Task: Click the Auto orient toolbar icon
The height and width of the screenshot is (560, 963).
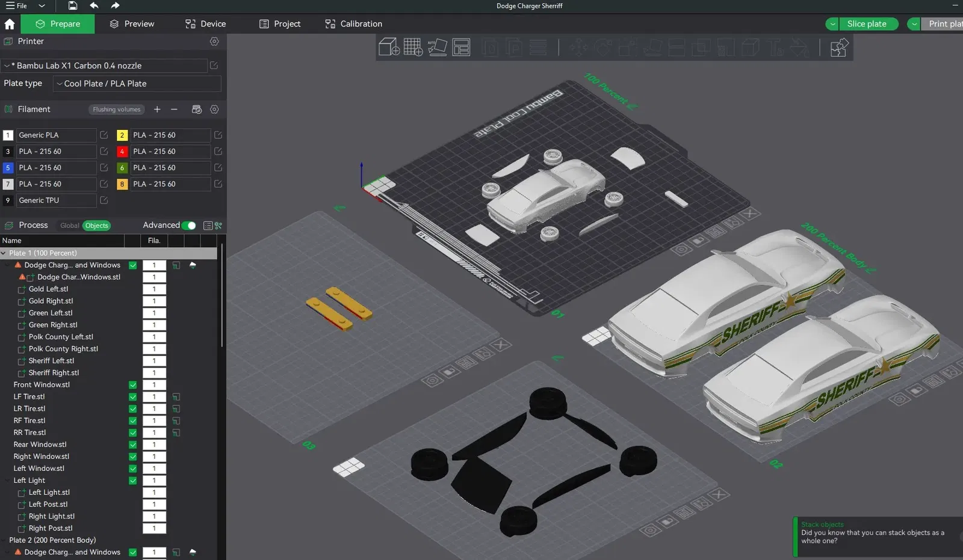Action: click(x=438, y=47)
